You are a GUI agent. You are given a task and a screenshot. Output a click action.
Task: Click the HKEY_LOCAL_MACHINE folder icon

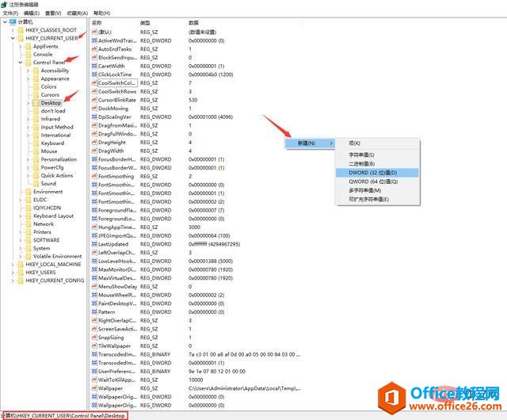(x=20, y=265)
